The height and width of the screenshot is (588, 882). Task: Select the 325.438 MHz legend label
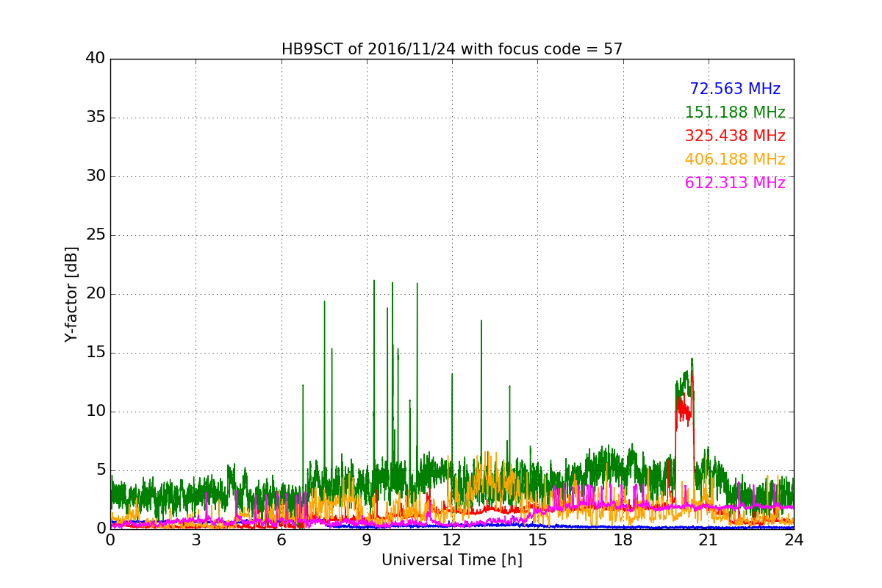tap(735, 136)
